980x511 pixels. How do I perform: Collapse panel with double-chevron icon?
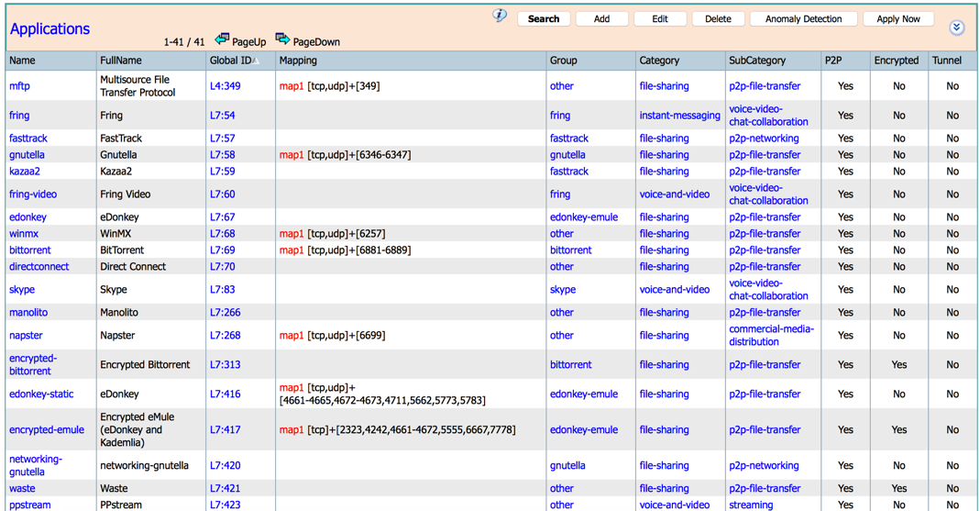[x=956, y=28]
